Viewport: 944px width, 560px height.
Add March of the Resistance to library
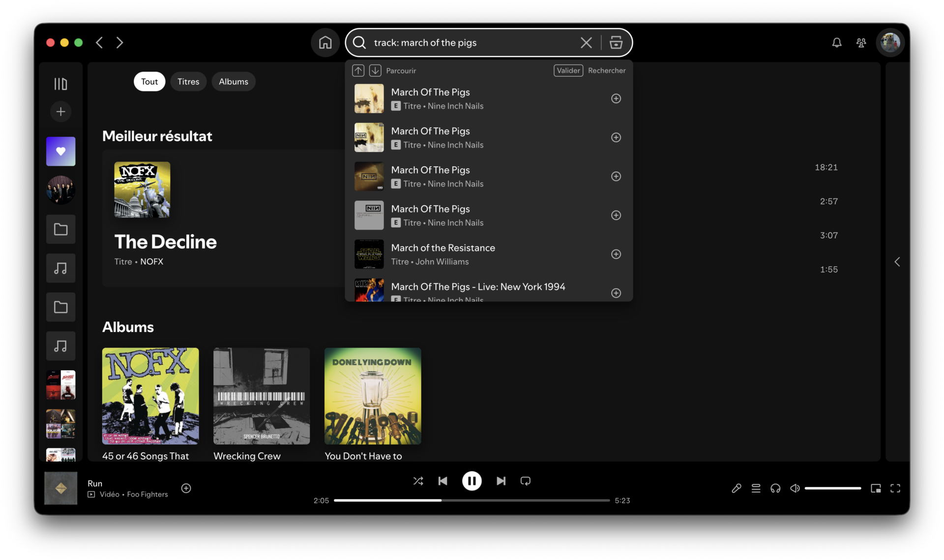click(x=616, y=254)
